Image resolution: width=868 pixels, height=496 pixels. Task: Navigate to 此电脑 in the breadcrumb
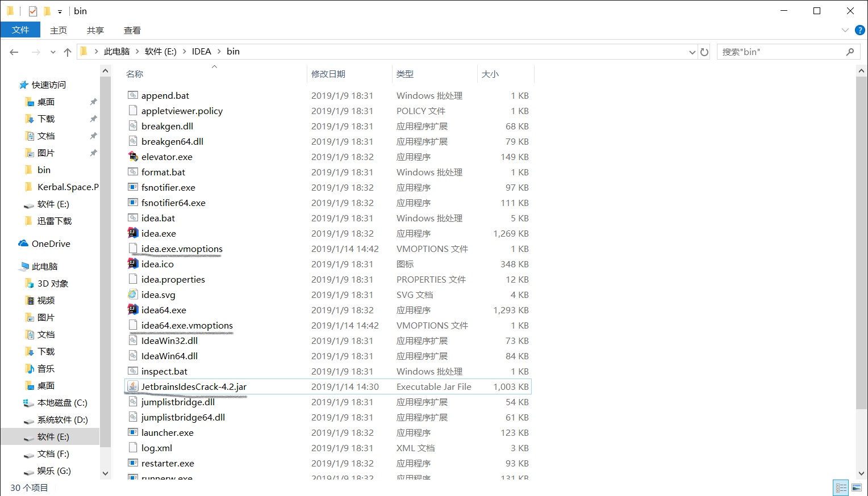116,51
